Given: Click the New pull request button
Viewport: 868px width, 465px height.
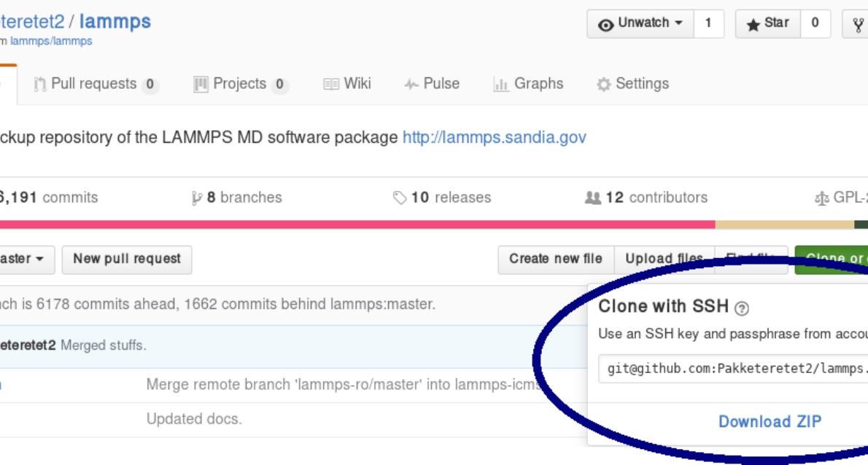Looking at the screenshot, I should pyautogui.click(x=127, y=259).
